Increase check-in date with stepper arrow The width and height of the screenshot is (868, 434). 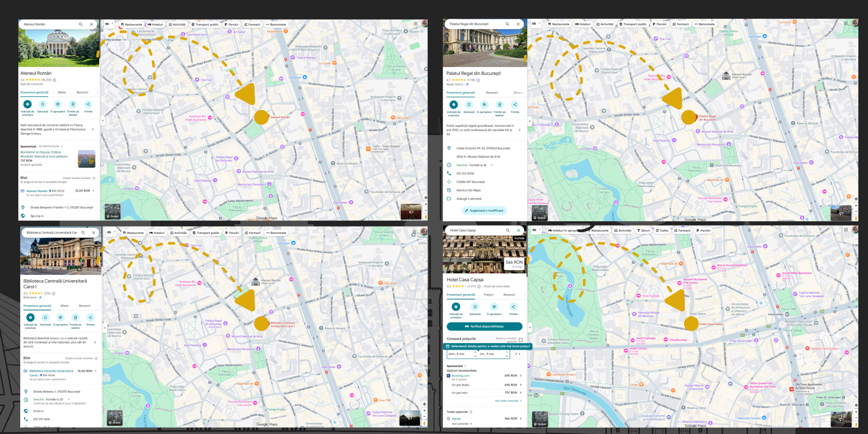475,352
